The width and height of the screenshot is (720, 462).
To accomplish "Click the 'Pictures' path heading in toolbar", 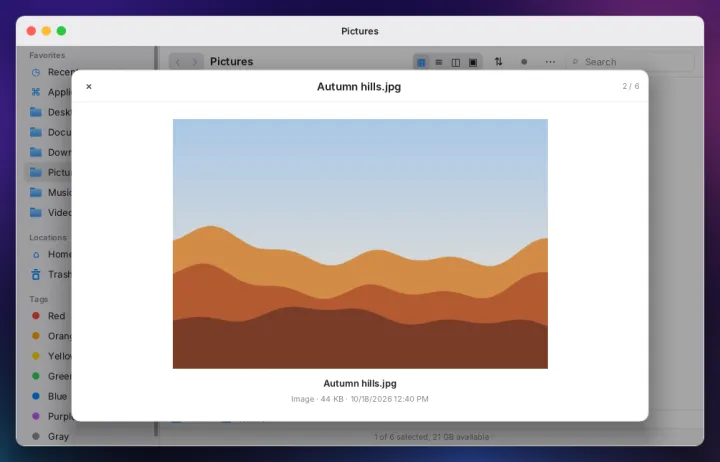I will tap(231, 62).
